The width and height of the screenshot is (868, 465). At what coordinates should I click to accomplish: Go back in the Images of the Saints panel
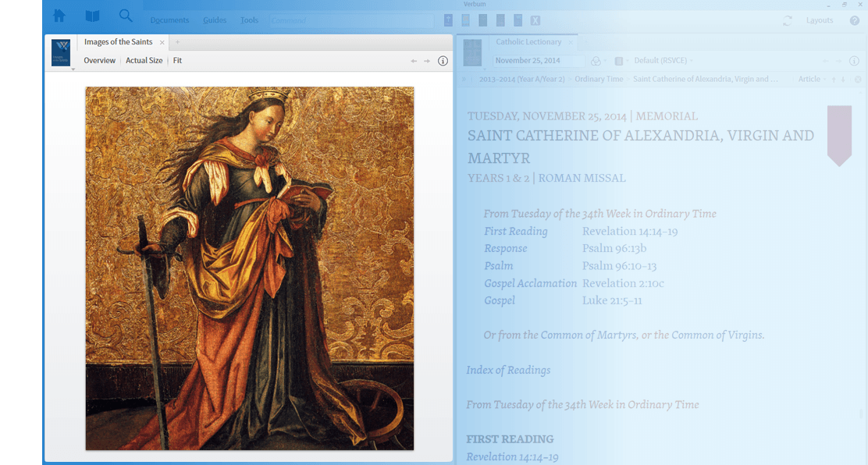(x=414, y=61)
